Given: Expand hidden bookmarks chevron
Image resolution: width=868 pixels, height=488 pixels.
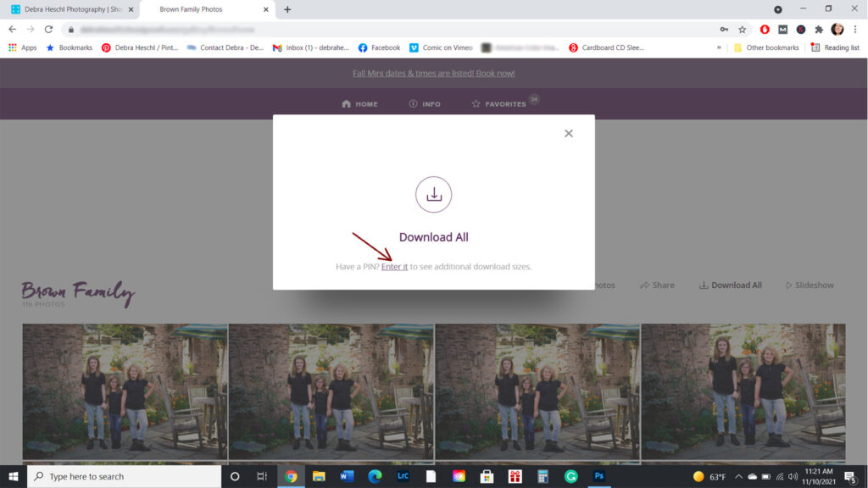Looking at the screenshot, I should (x=719, y=47).
